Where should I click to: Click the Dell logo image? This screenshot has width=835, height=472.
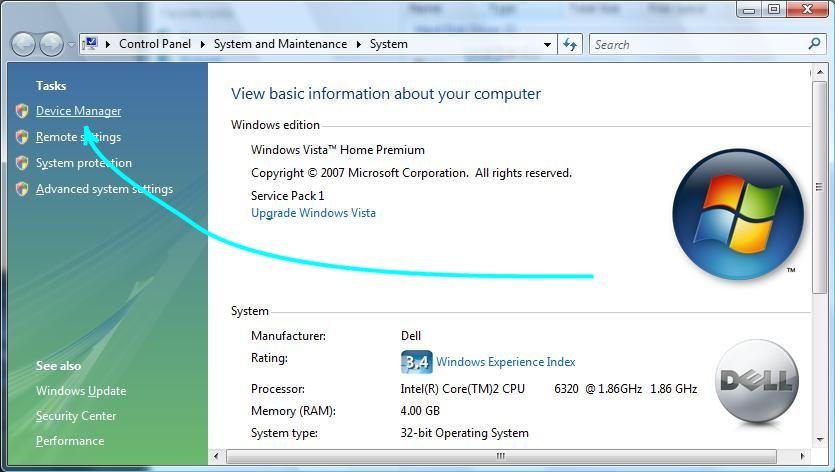pyautogui.click(x=756, y=381)
